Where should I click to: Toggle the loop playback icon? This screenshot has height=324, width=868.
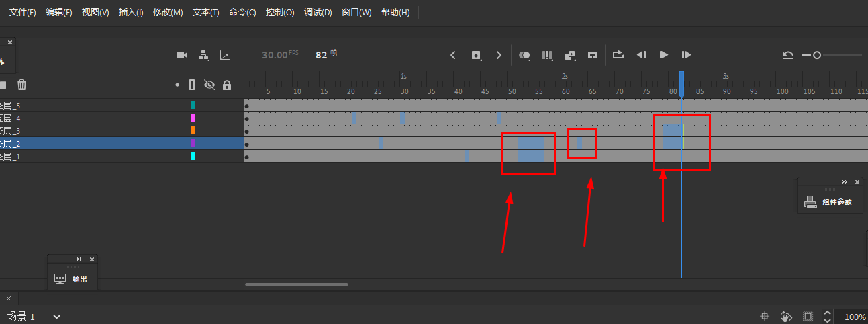(x=618, y=55)
